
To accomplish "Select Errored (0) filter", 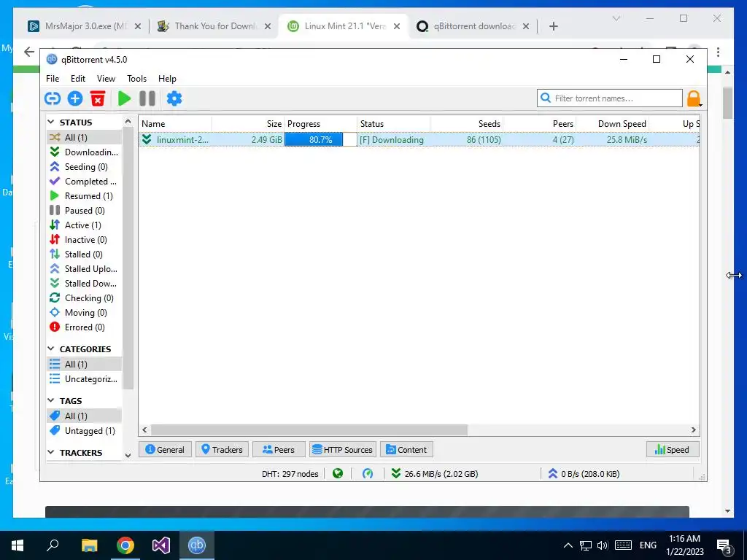I will (84, 327).
